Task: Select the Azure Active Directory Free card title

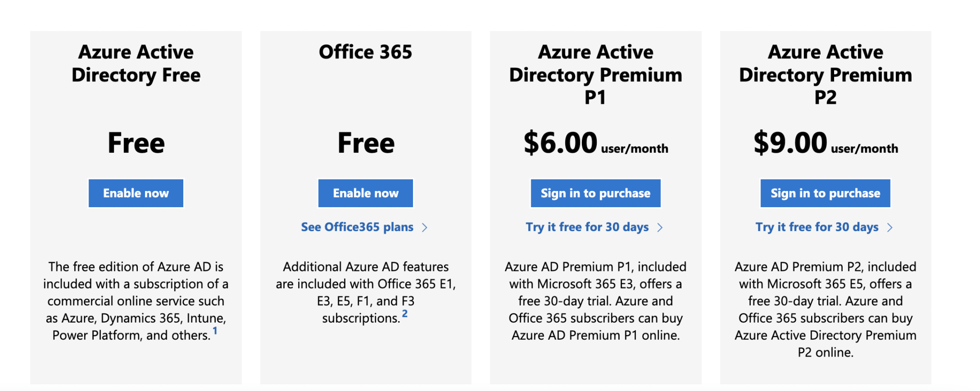Action: [x=135, y=63]
